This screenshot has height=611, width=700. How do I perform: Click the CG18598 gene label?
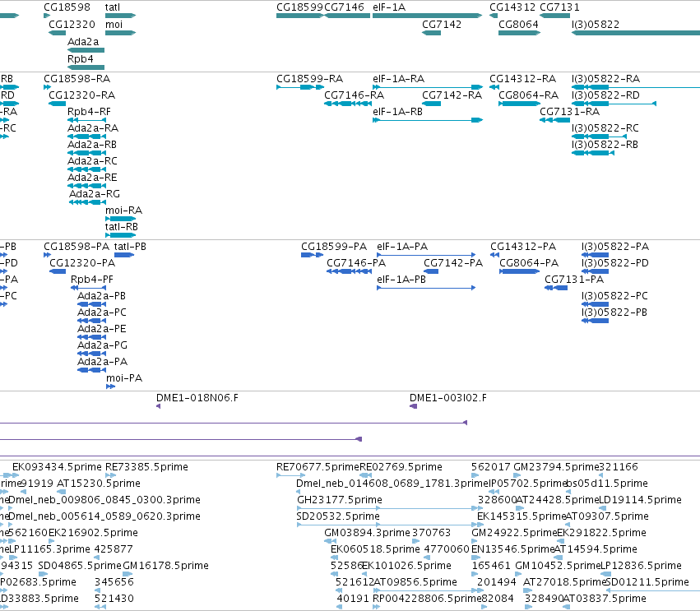(x=67, y=7)
